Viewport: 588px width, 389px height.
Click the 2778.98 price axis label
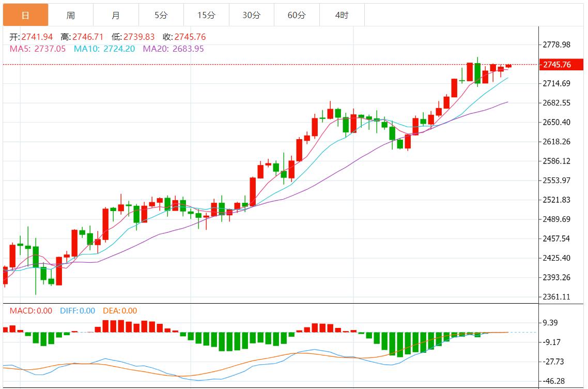[x=556, y=44]
